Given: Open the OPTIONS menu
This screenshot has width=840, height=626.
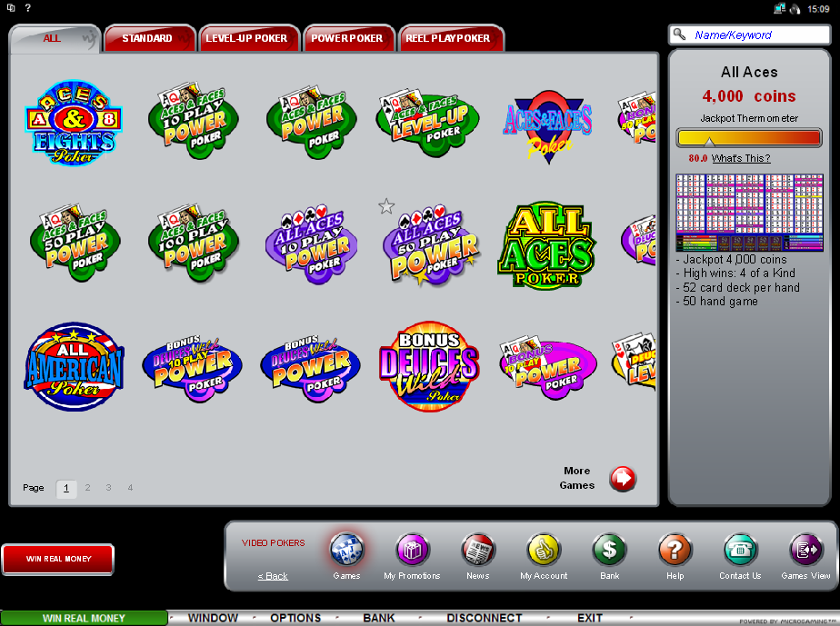Looking at the screenshot, I should (295, 618).
